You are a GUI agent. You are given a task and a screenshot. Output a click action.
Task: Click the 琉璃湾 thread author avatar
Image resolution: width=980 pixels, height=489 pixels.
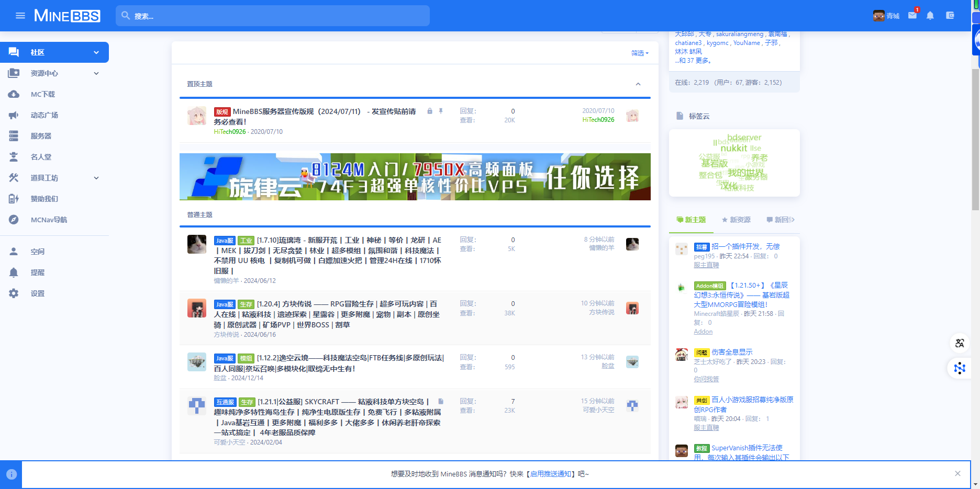pyautogui.click(x=197, y=244)
